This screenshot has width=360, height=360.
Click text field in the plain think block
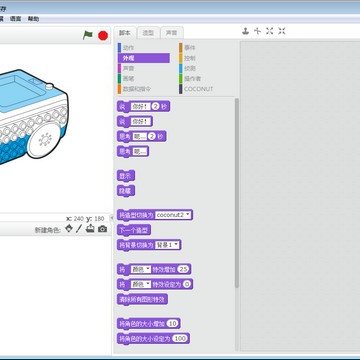[139, 152]
